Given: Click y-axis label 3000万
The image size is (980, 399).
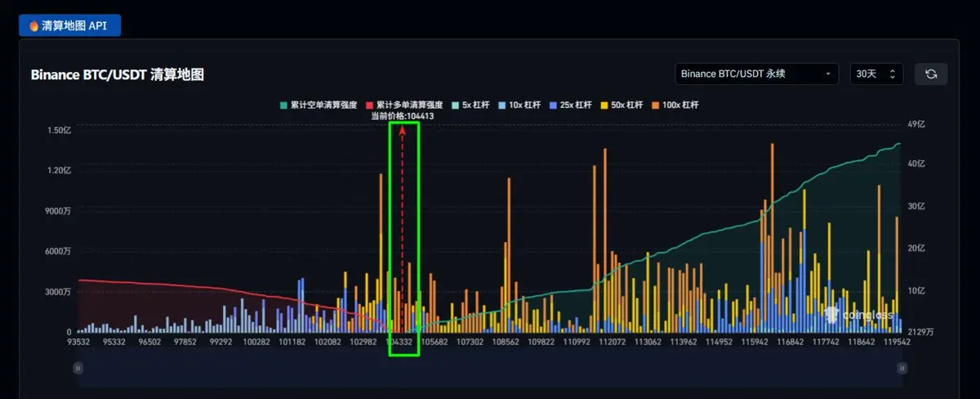Looking at the screenshot, I should point(59,292).
